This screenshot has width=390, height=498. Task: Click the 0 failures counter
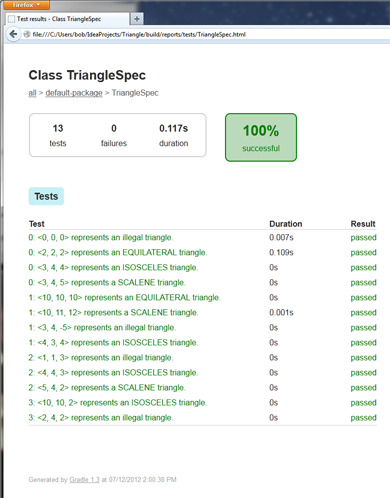point(114,135)
